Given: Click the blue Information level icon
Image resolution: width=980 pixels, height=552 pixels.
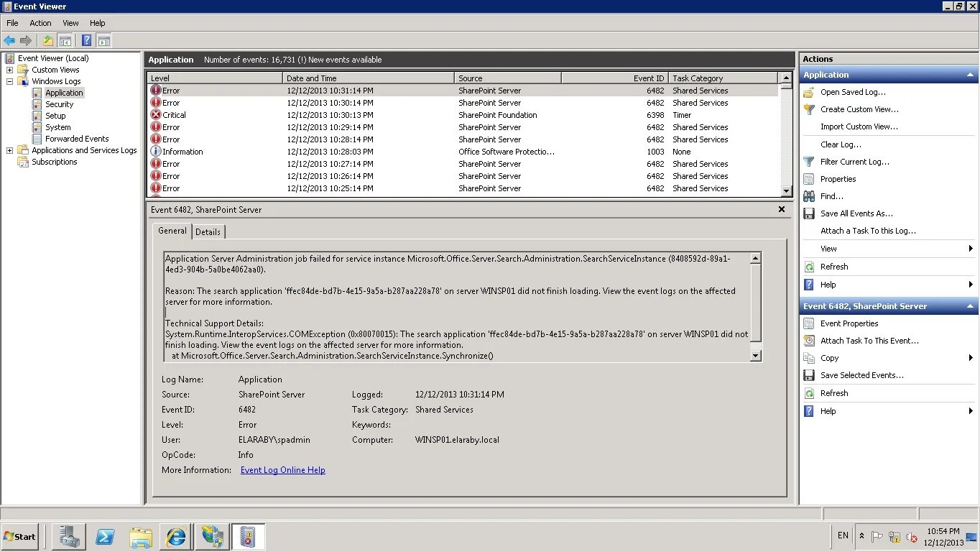Looking at the screenshot, I should tap(156, 152).
